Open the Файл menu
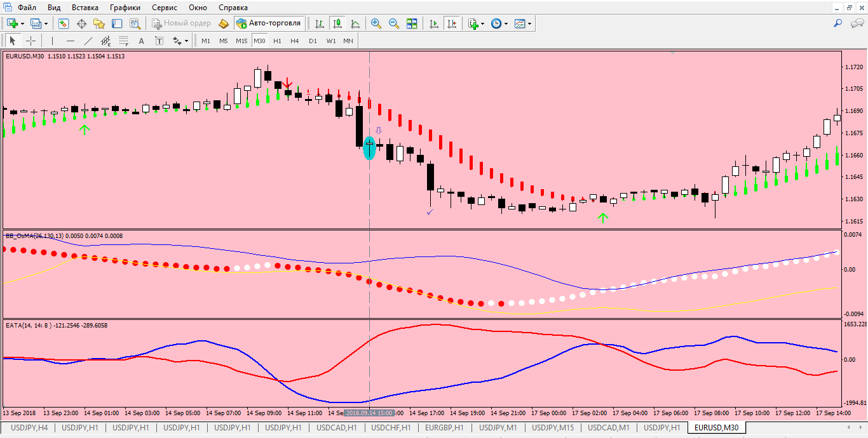Viewport: 868px width, 438px height. (27, 8)
